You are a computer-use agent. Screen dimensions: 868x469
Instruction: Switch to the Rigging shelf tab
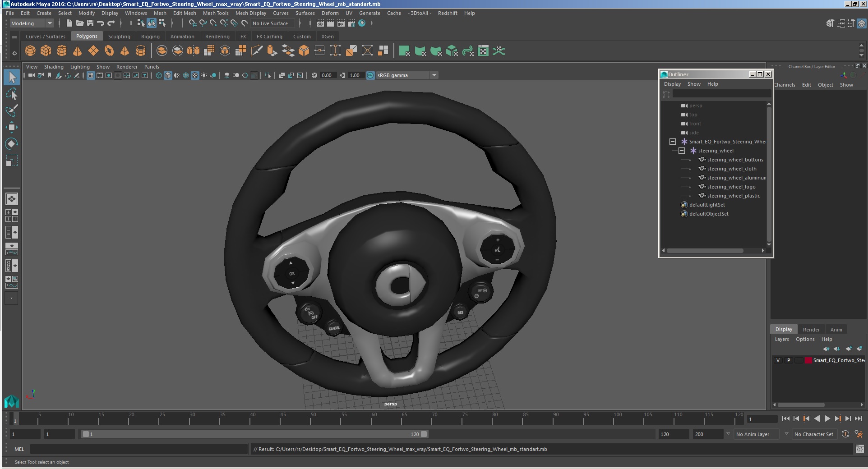(x=150, y=37)
